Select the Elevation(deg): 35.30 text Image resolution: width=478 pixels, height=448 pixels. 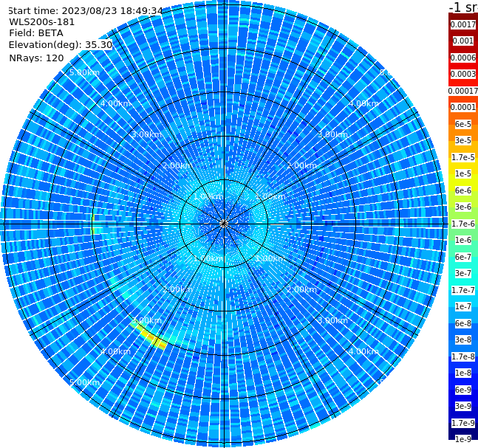coord(61,45)
